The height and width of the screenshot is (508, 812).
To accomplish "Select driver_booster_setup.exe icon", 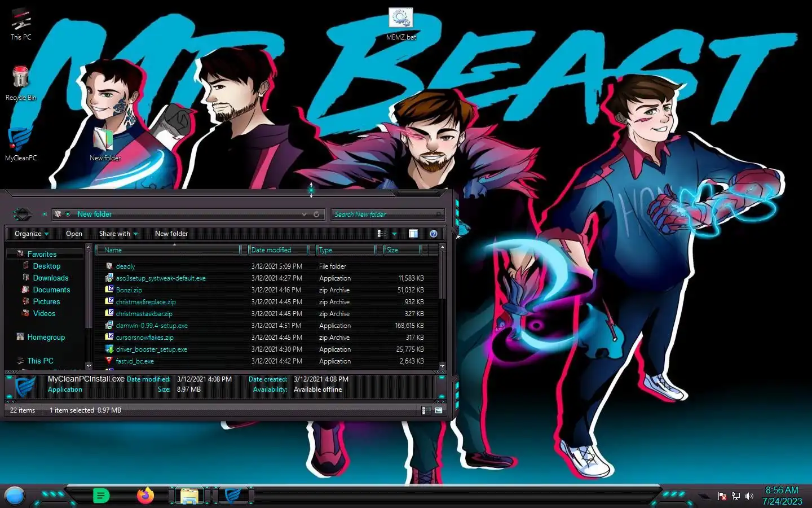I will pyautogui.click(x=109, y=349).
